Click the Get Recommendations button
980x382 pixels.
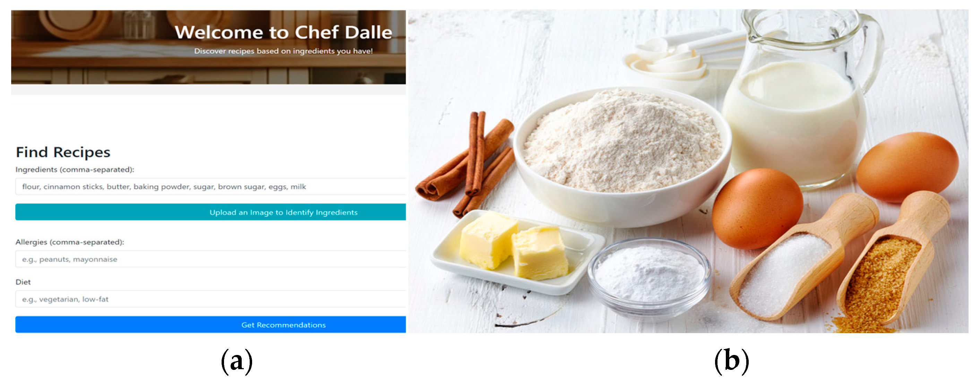pos(210,325)
